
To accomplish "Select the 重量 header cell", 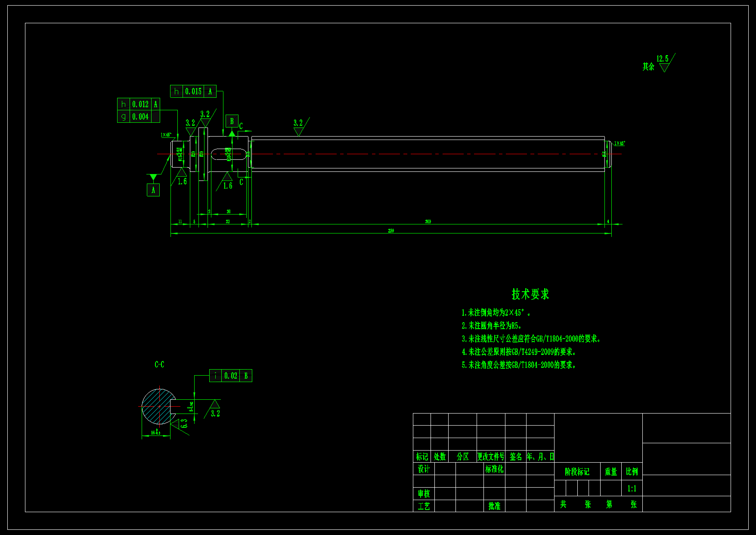I will (x=611, y=472).
